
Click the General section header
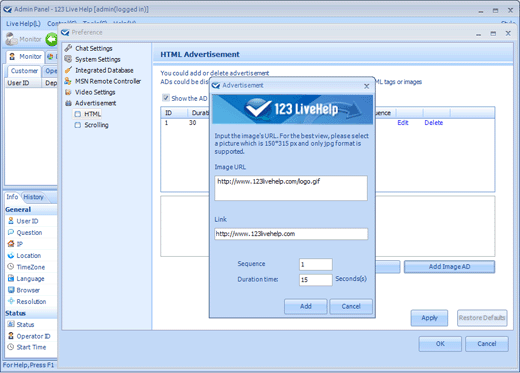coord(31,209)
